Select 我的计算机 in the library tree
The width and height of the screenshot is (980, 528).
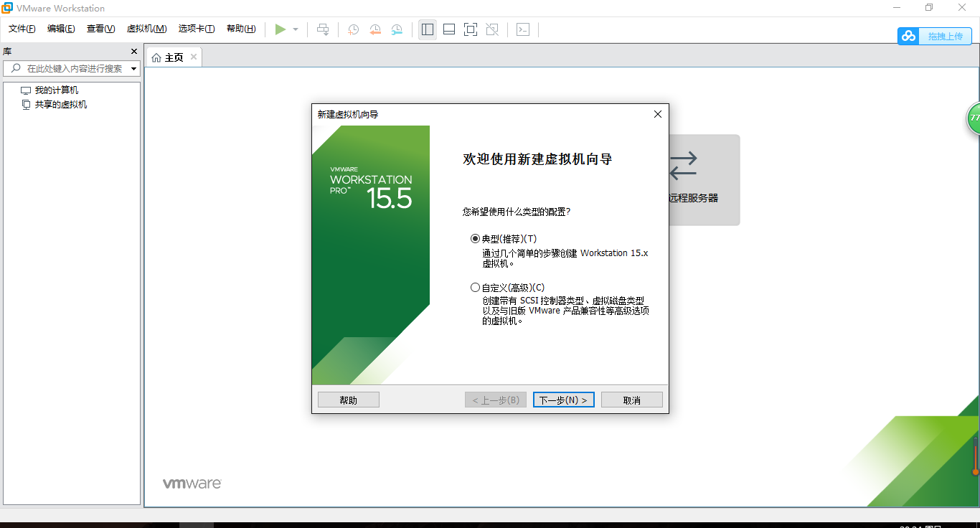tap(57, 90)
